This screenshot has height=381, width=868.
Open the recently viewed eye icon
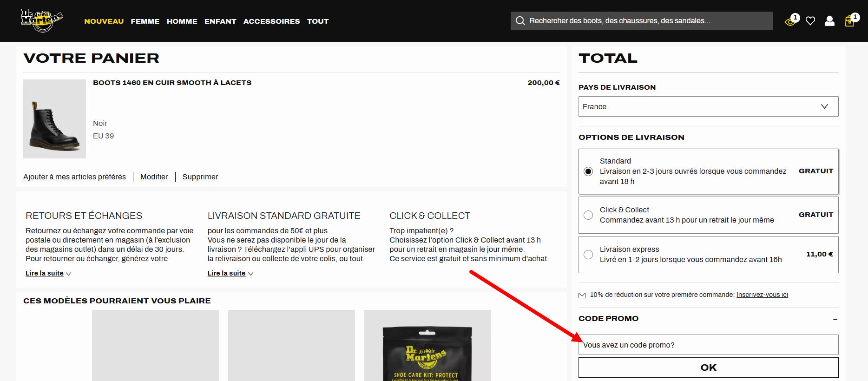(790, 21)
